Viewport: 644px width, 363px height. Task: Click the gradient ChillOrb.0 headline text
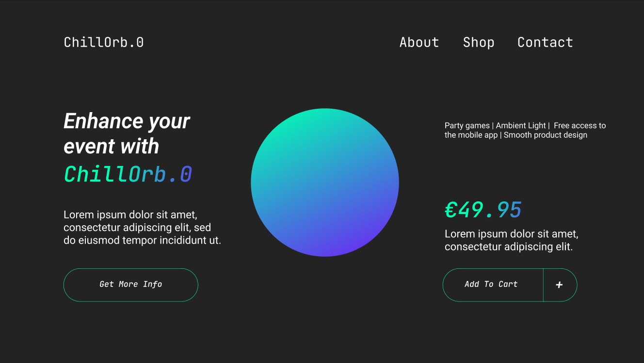[x=128, y=174]
